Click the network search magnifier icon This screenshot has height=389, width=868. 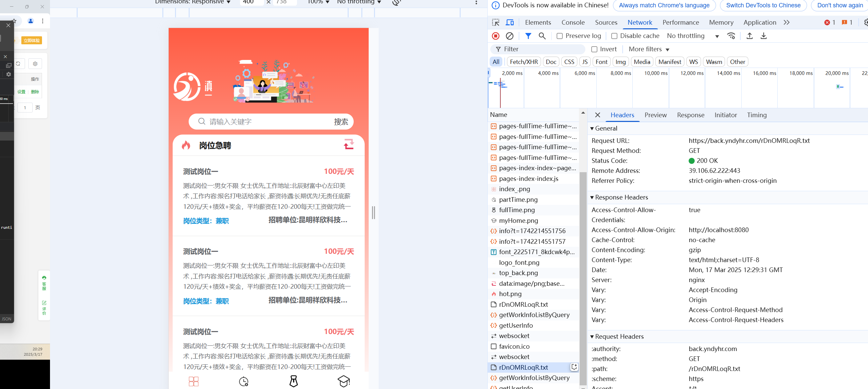pyautogui.click(x=542, y=36)
